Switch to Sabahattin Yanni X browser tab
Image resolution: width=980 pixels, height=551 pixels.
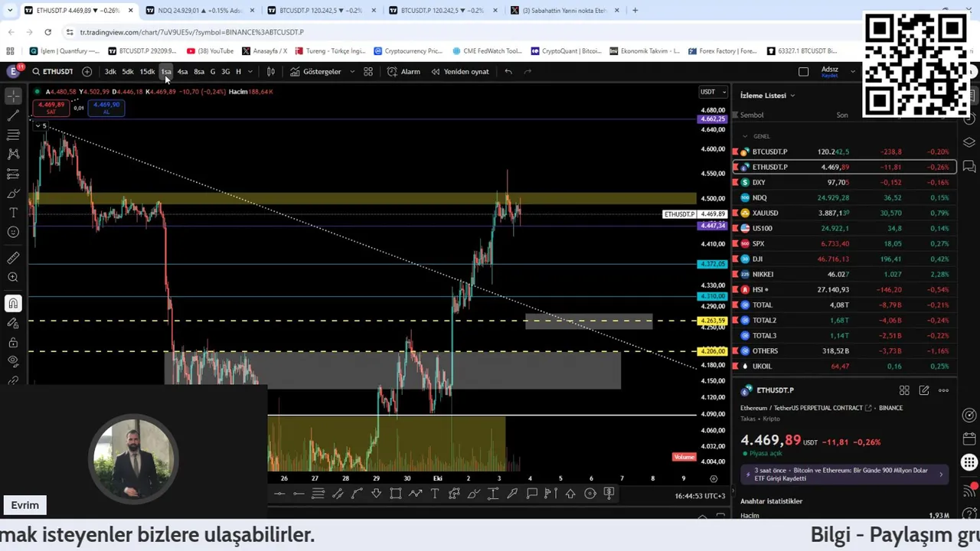(x=564, y=11)
